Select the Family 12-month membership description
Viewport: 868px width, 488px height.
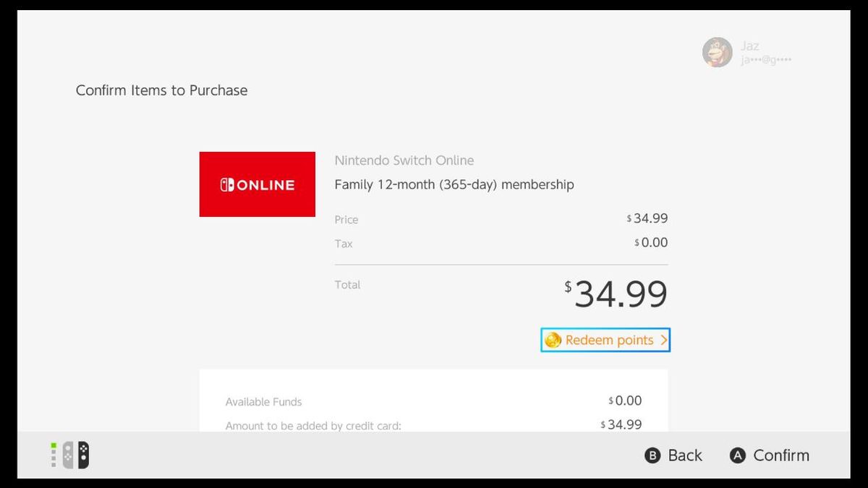(454, 184)
